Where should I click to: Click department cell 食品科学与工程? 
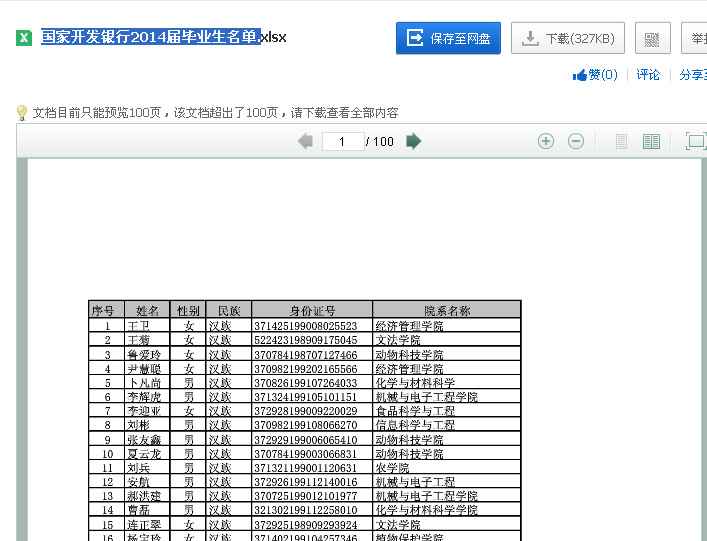point(447,411)
